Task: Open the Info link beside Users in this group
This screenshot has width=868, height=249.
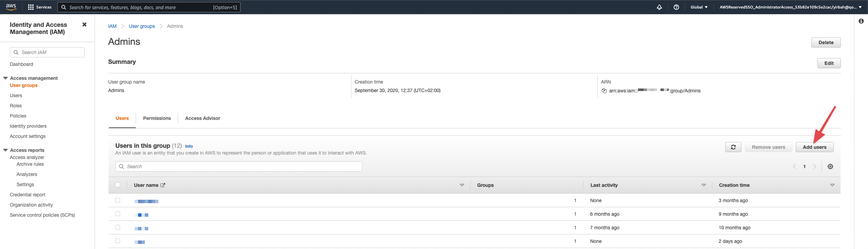Action: [189, 146]
